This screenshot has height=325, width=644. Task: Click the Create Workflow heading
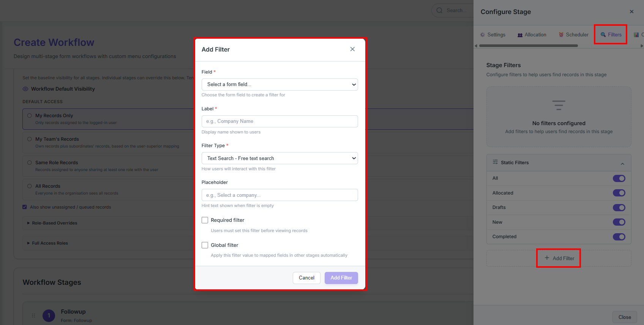pyautogui.click(x=54, y=42)
